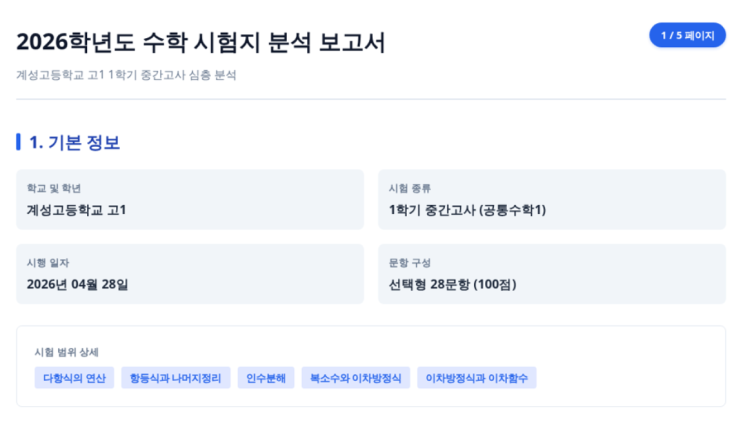Click the "시험 범위 상세" label
743x421 pixels.
tap(66, 352)
